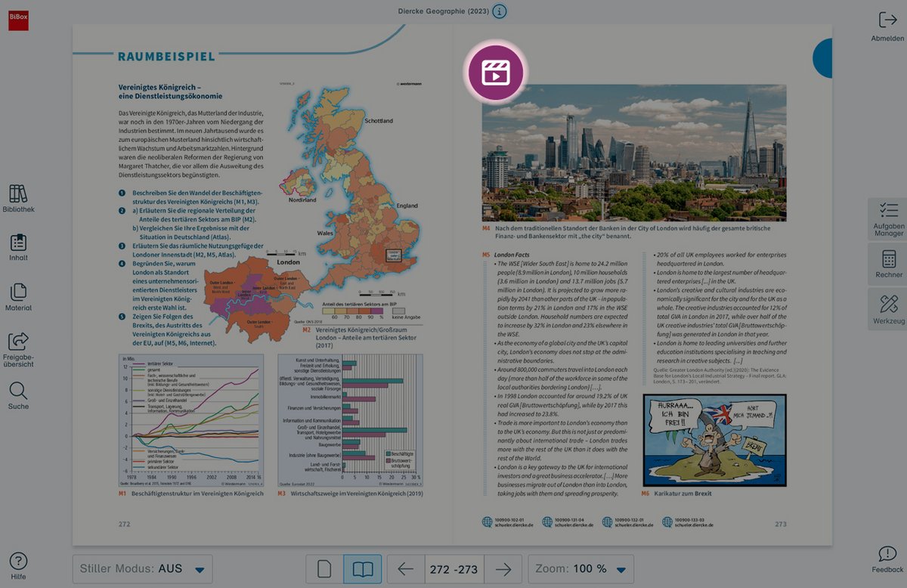
Task: Click page number field 272-273
Action: [454, 569]
